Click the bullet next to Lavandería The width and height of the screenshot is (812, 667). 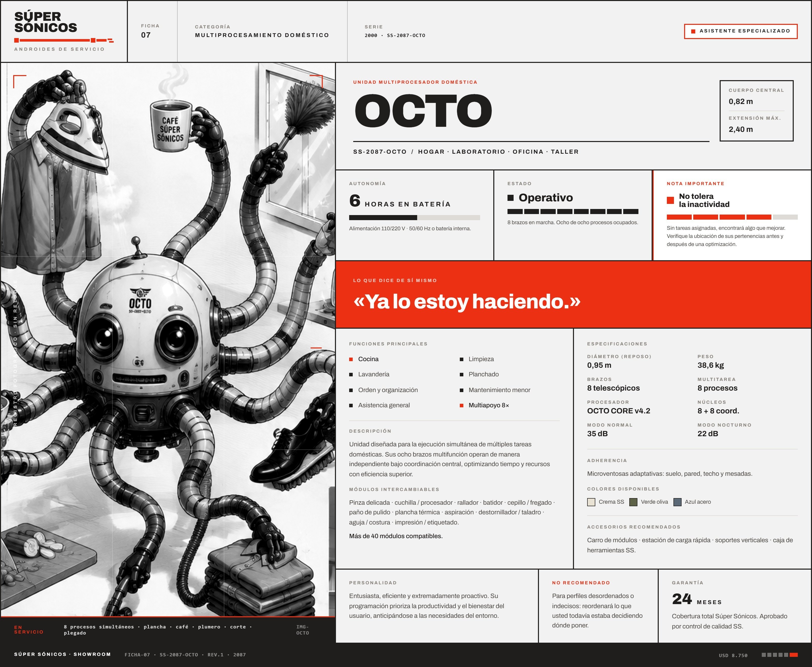click(x=351, y=375)
